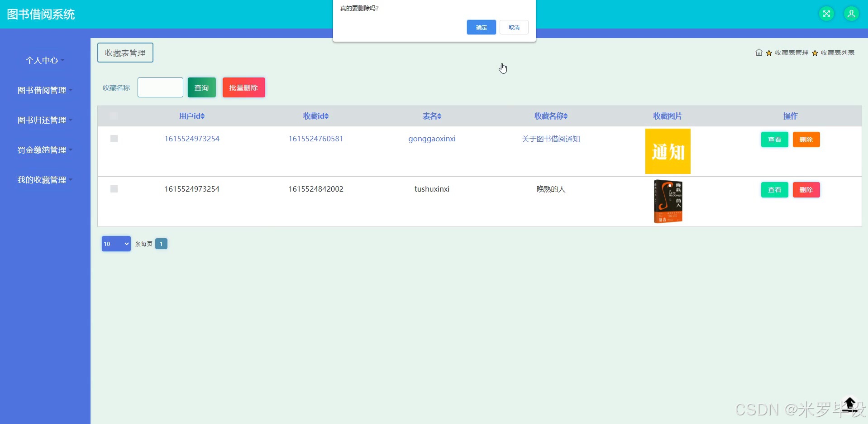The width and height of the screenshot is (868, 424).
Task: Click the gonggaoxinxi table name cell
Action: pyautogui.click(x=432, y=139)
